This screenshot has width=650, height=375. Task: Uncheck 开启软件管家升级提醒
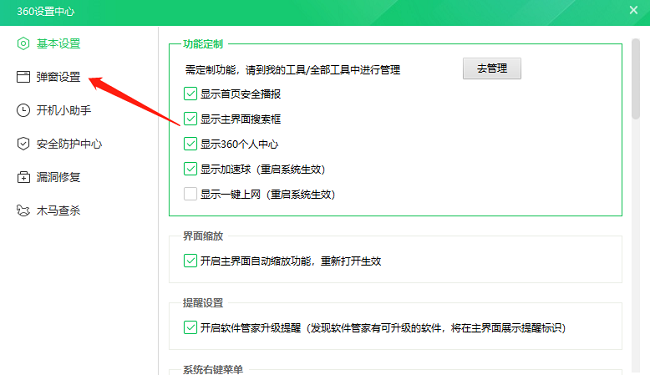pos(190,327)
